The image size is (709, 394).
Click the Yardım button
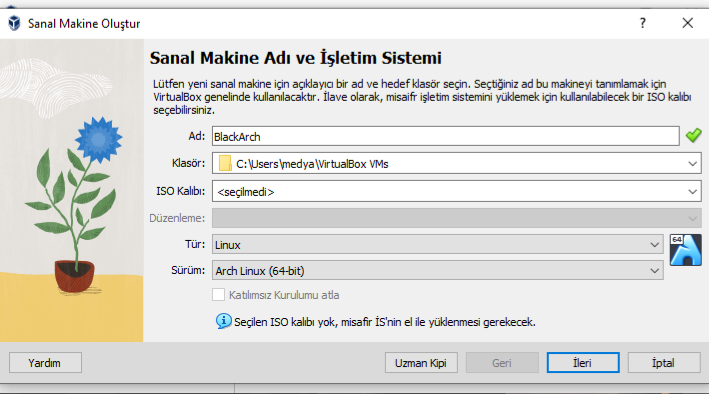(x=45, y=363)
